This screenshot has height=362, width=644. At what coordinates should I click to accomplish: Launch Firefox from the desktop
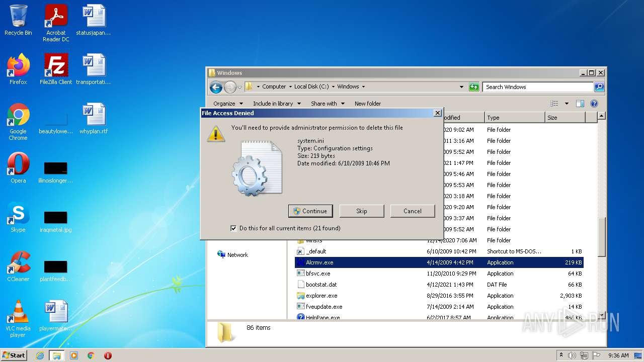click(x=18, y=69)
